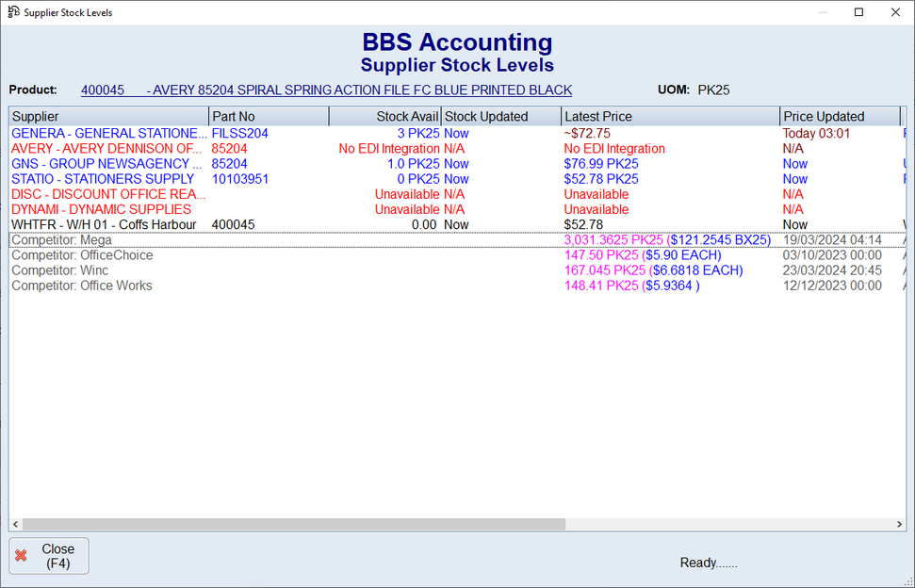Click the Price Updated column header
This screenshot has width=915, height=588.
pyautogui.click(x=840, y=117)
